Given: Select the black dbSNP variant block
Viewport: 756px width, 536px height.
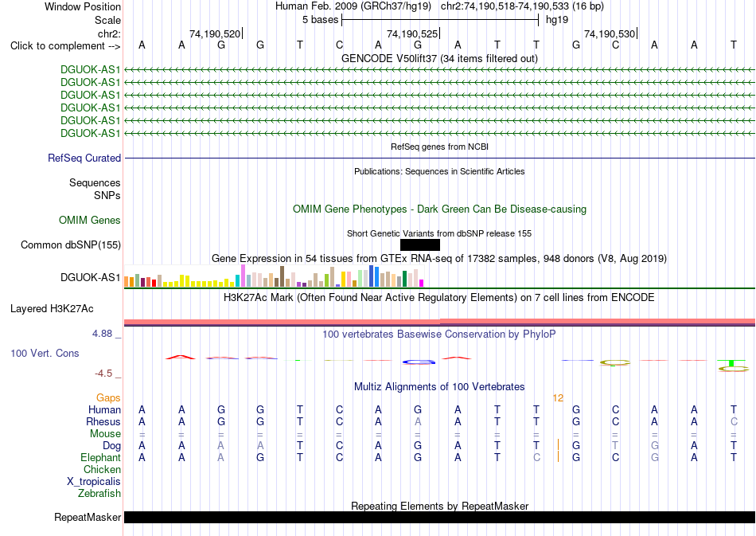Looking at the screenshot, I should (420, 245).
